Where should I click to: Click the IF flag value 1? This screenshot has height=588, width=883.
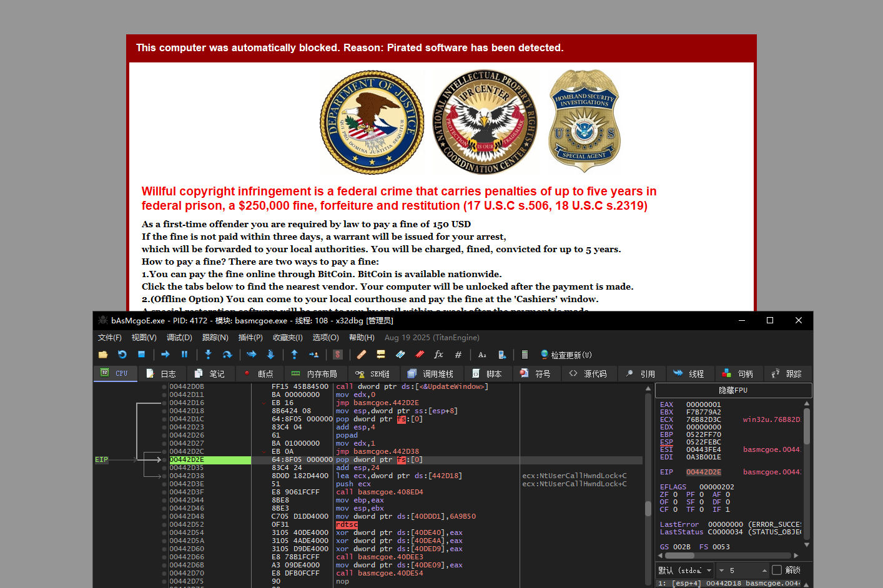(728, 509)
